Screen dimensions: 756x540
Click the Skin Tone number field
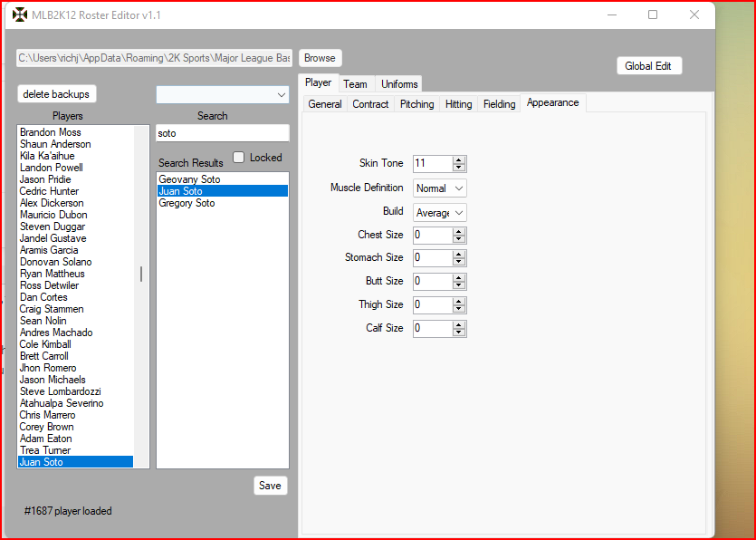point(434,164)
